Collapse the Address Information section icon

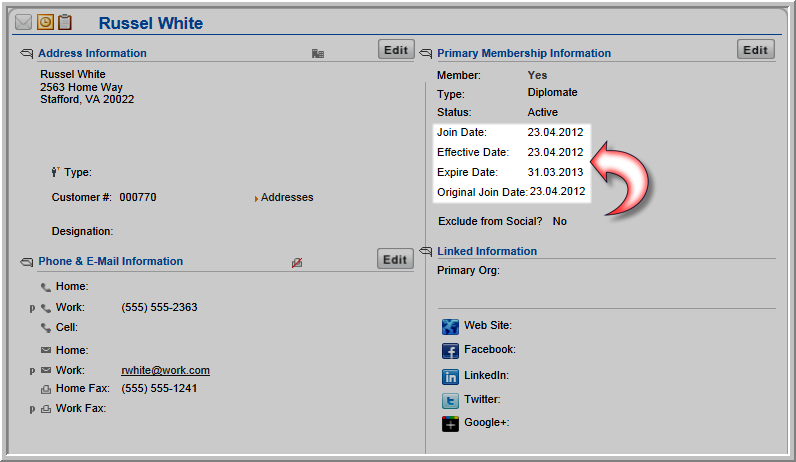pyautogui.click(x=26, y=53)
